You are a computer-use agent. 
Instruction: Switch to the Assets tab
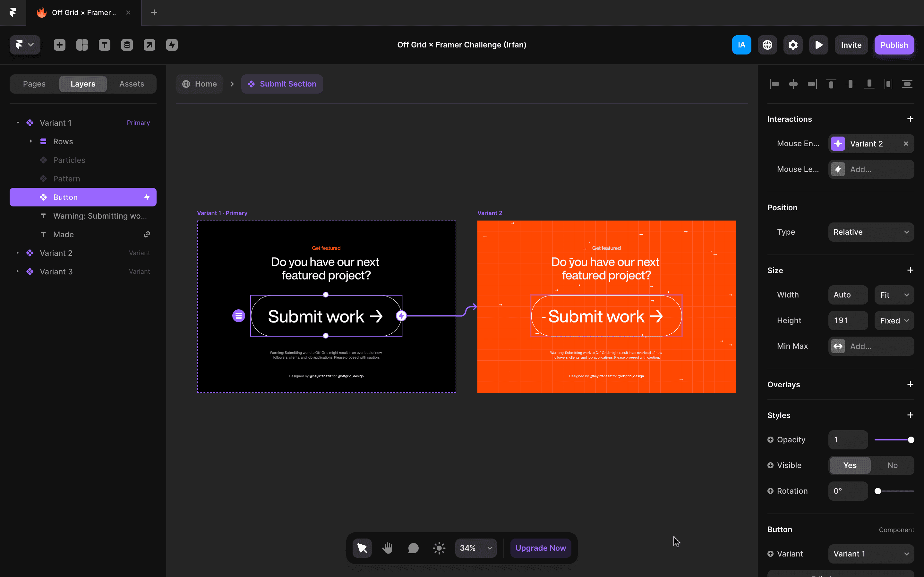[131, 84]
